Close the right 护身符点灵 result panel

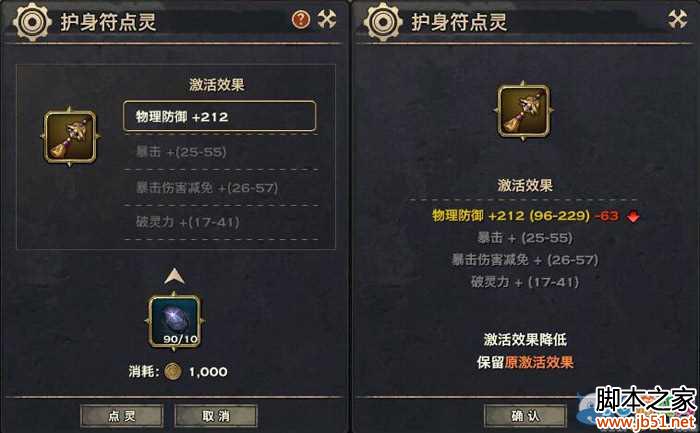tap(677, 19)
